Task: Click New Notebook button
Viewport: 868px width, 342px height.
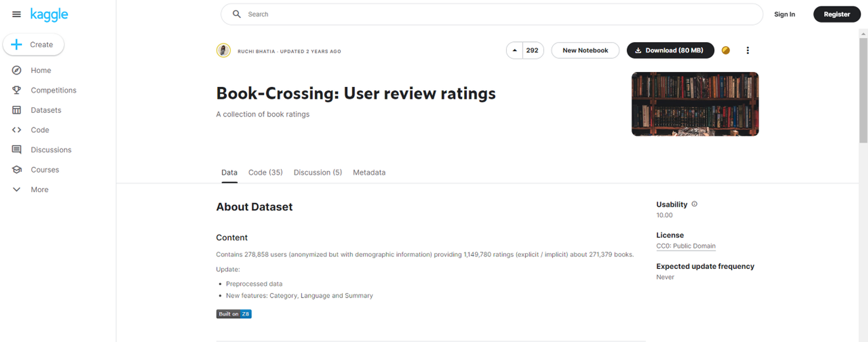Action: pyautogui.click(x=585, y=50)
